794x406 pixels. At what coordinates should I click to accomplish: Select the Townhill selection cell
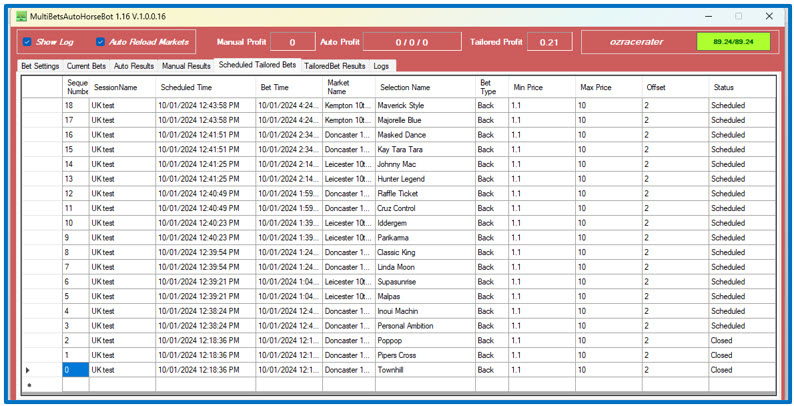(x=425, y=370)
